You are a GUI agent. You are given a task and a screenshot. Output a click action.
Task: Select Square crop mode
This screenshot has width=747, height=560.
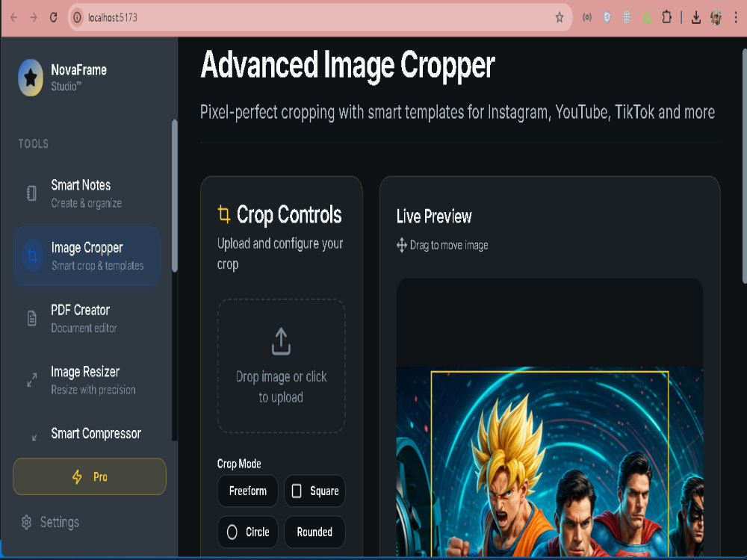pyautogui.click(x=315, y=491)
